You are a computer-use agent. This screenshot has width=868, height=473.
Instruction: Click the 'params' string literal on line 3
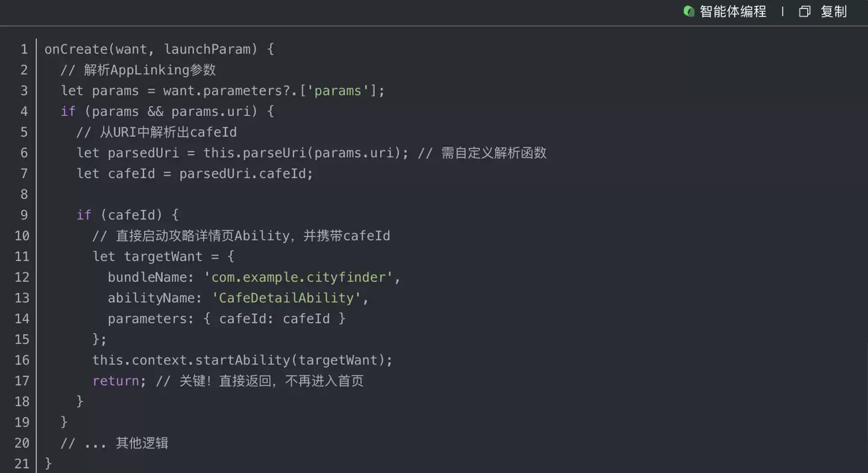pyautogui.click(x=338, y=91)
